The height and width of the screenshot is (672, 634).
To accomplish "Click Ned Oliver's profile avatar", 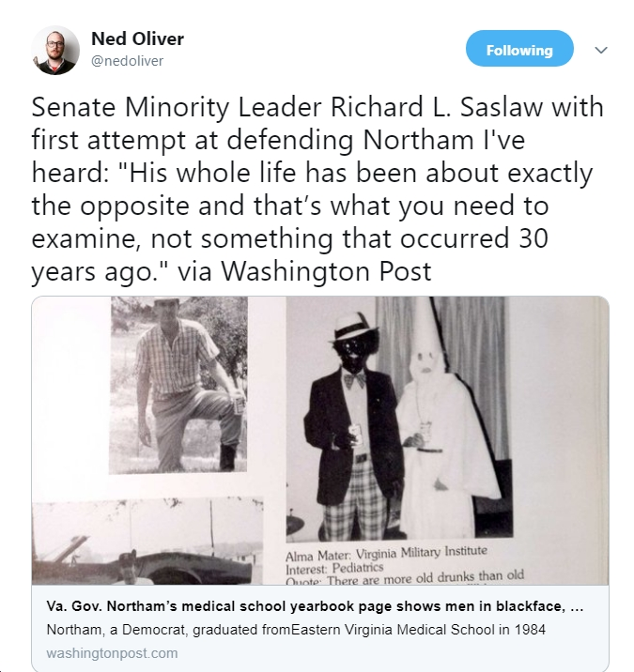I will 55,50.
